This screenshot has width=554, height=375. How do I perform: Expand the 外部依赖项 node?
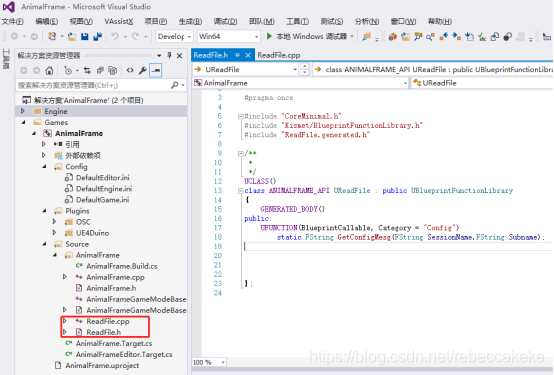coord(44,155)
